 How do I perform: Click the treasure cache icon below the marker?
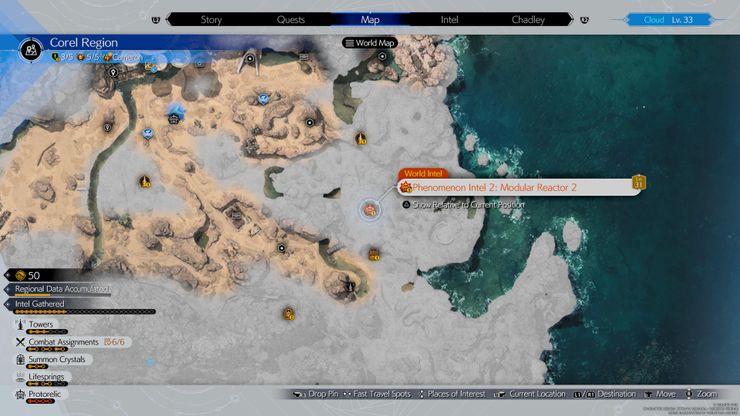pos(374,255)
